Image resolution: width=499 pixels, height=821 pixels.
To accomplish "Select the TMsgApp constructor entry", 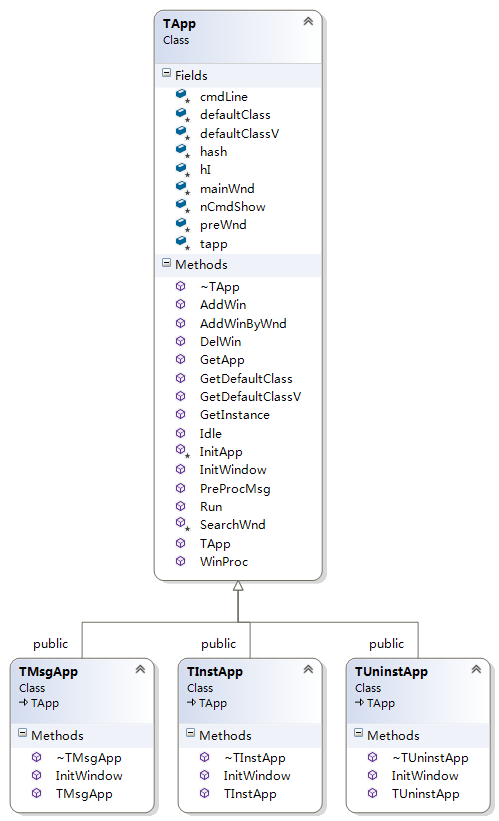I will [x=82, y=794].
